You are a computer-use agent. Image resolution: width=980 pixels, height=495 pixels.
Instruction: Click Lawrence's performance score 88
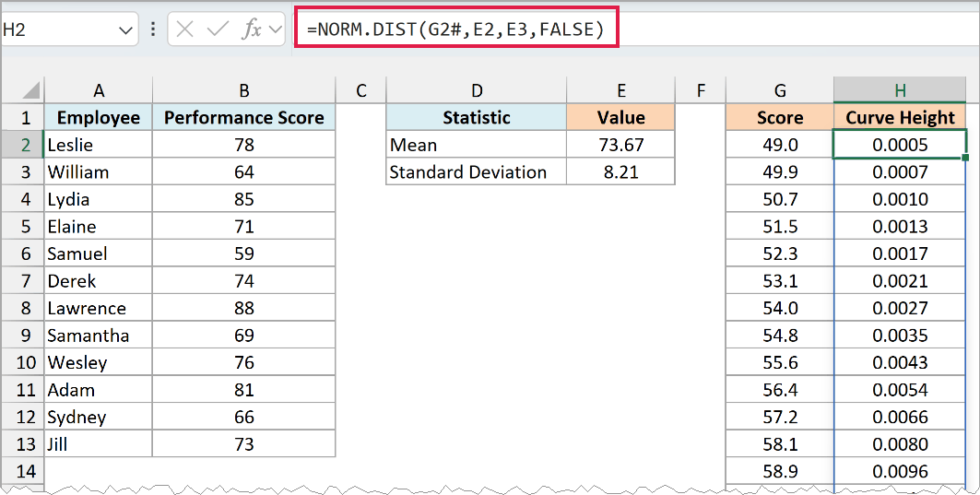[243, 308]
